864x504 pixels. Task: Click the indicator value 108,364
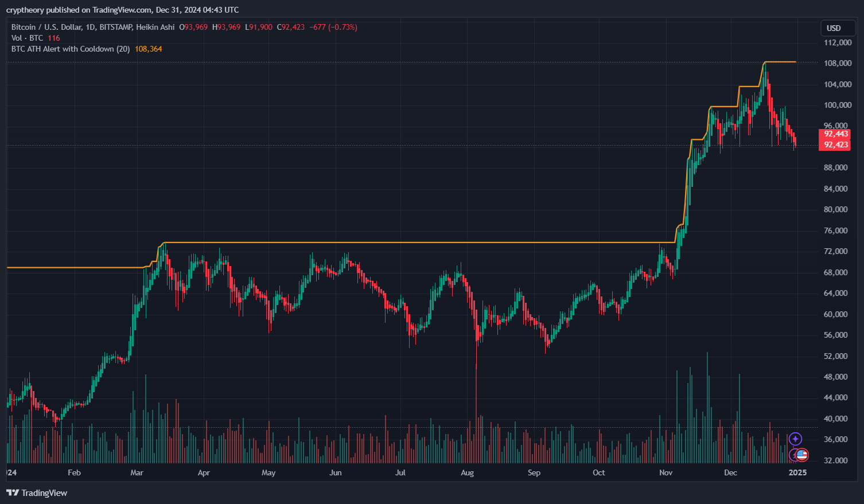(x=149, y=49)
